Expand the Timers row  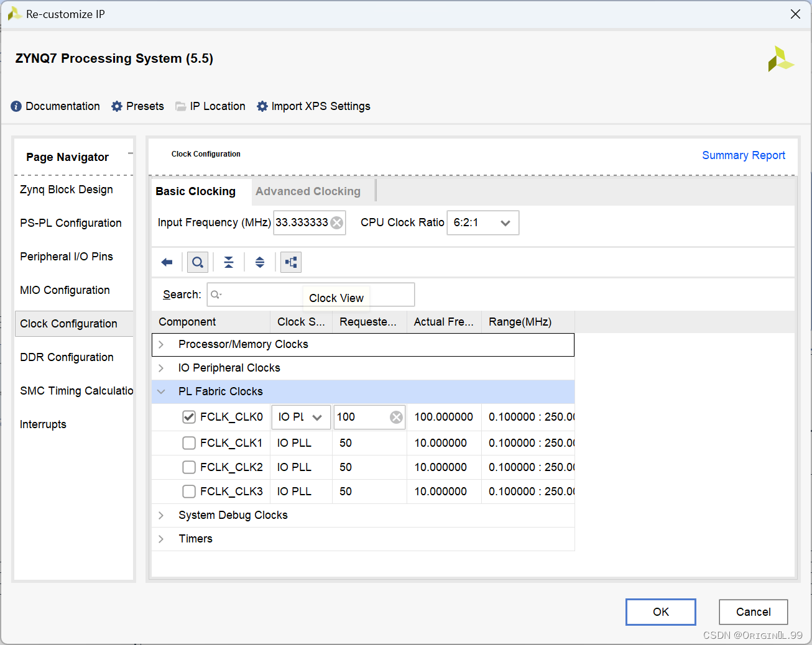(x=161, y=539)
